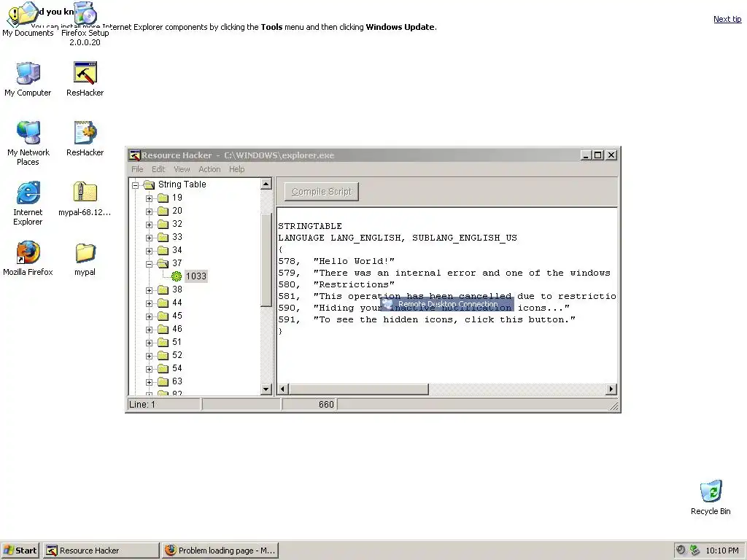Click the "Hello World!" string line 578
This screenshot has height=560, width=747.
coord(336,262)
